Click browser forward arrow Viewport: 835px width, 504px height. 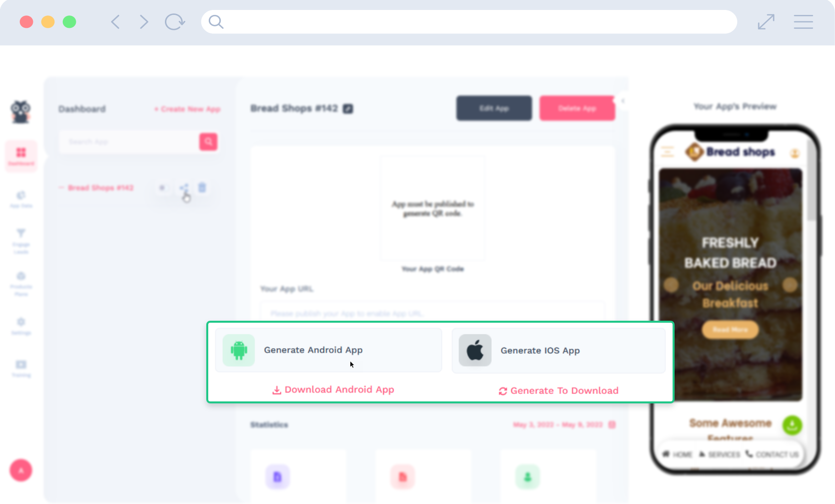[144, 22]
